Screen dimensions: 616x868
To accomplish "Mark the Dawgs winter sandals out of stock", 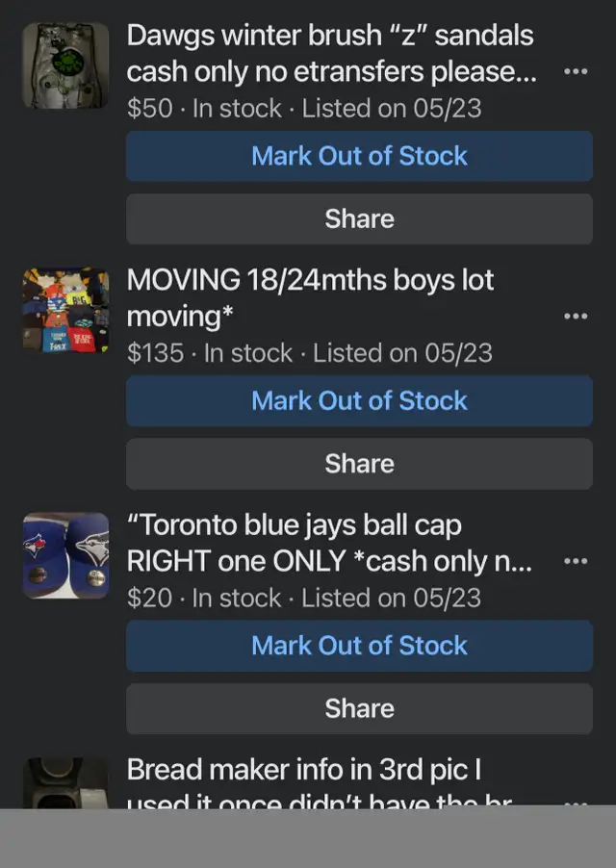I will [x=359, y=156].
